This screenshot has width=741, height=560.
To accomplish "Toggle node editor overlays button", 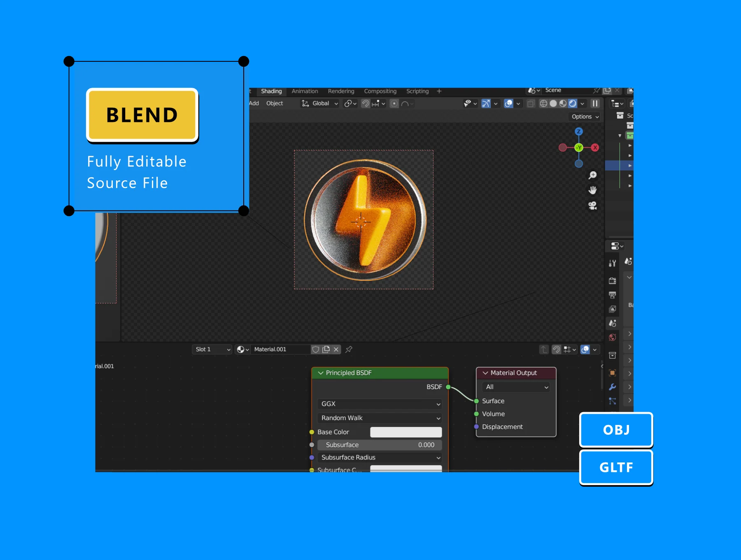I will tap(585, 350).
